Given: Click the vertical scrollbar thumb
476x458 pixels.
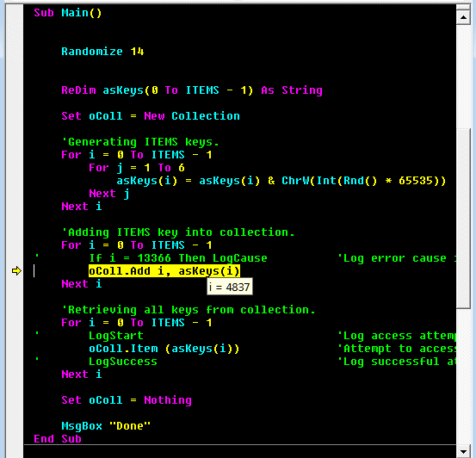Looking at the screenshot, I should (x=463, y=218).
